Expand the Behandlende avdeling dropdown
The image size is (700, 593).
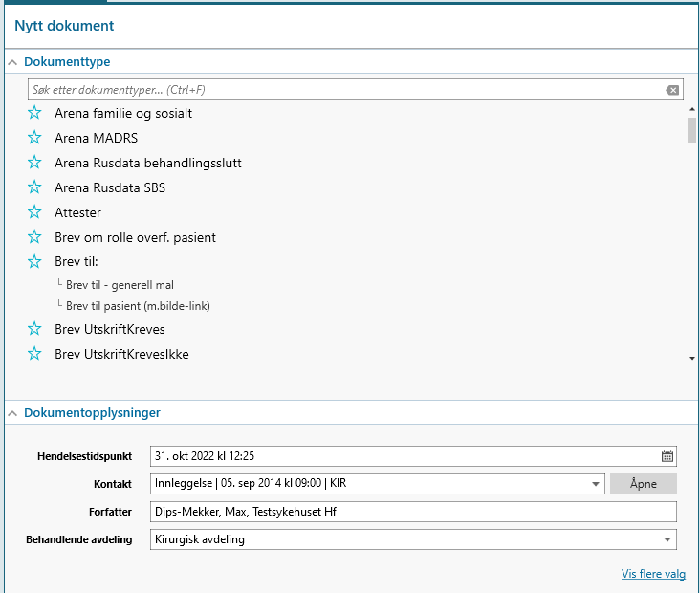pyautogui.click(x=667, y=539)
